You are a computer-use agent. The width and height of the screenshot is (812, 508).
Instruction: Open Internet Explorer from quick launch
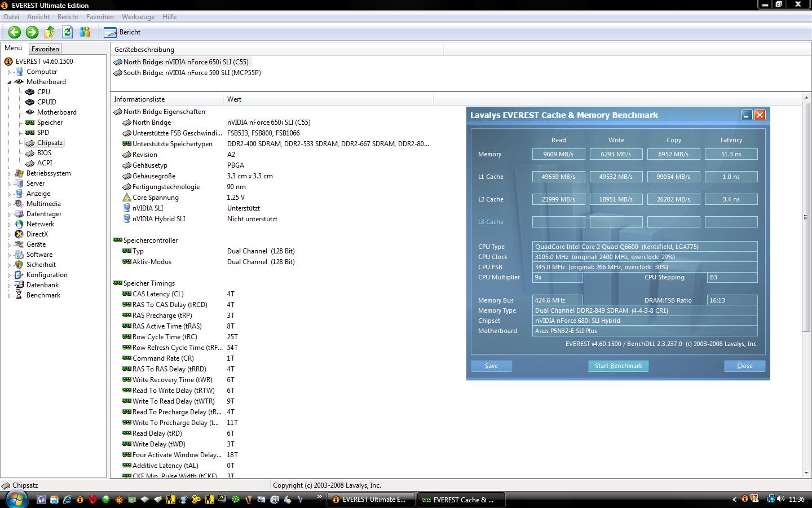[67, 500]
